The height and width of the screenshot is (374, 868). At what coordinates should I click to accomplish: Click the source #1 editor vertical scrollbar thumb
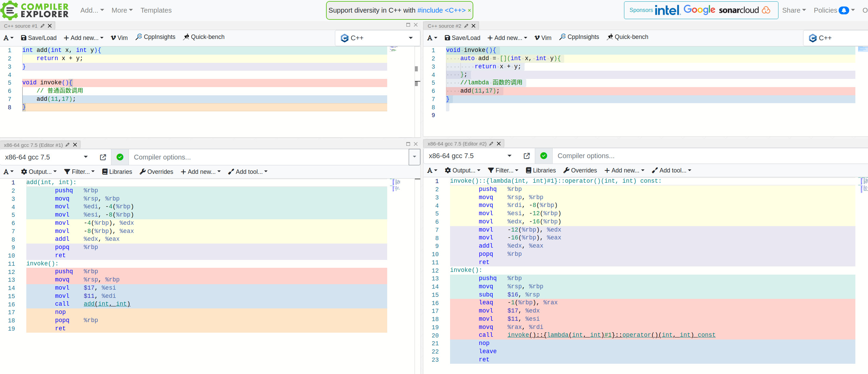(416, 69)
